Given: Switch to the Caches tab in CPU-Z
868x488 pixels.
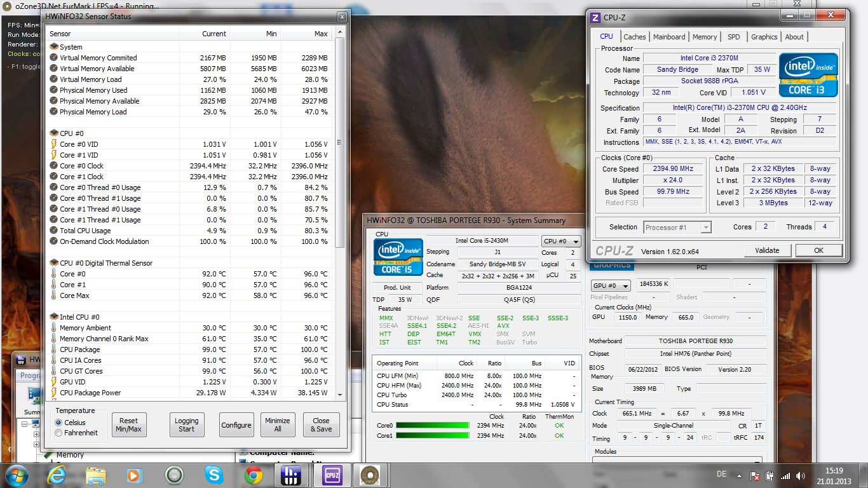Looking at the screenshot, I should 634,37.
